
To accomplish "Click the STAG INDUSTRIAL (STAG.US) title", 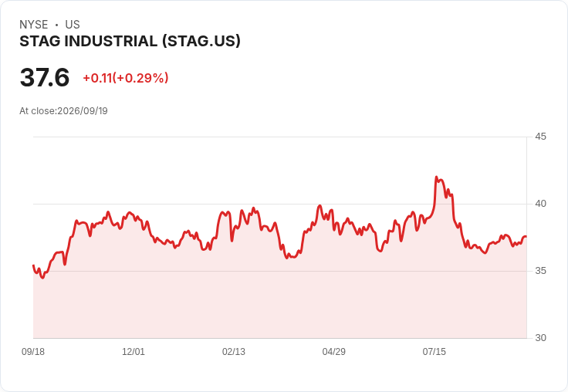I will [x=130, y=42].
